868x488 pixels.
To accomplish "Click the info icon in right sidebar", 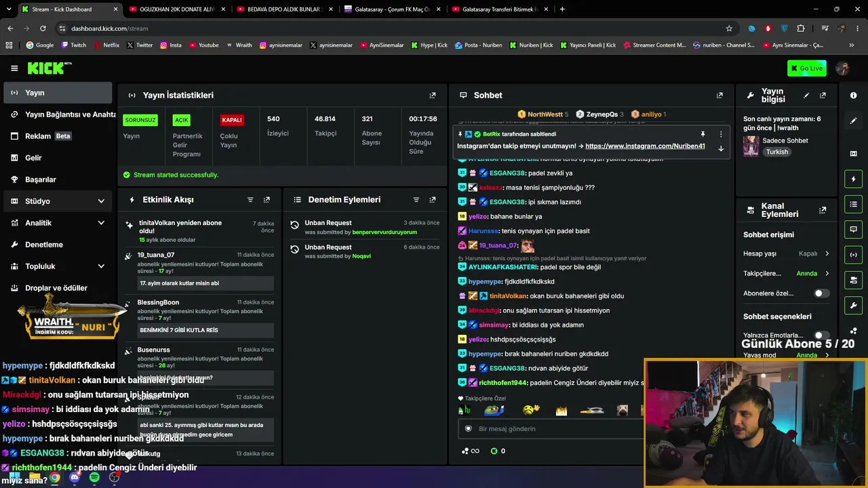I will click(x=853, y=96).
